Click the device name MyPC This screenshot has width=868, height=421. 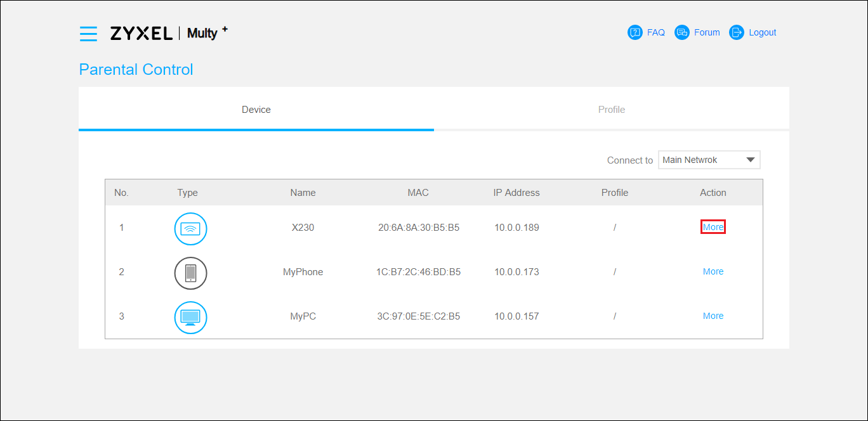pyautogui.click(x=303, y=316)
